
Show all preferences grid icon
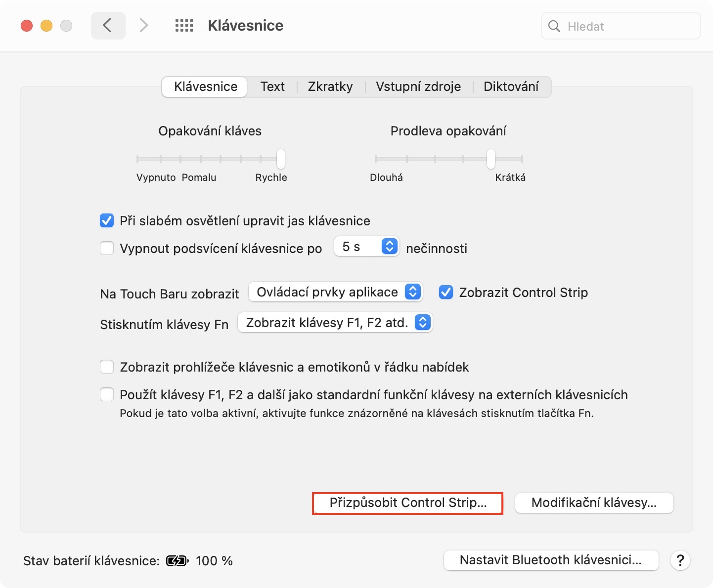[184, 26]
